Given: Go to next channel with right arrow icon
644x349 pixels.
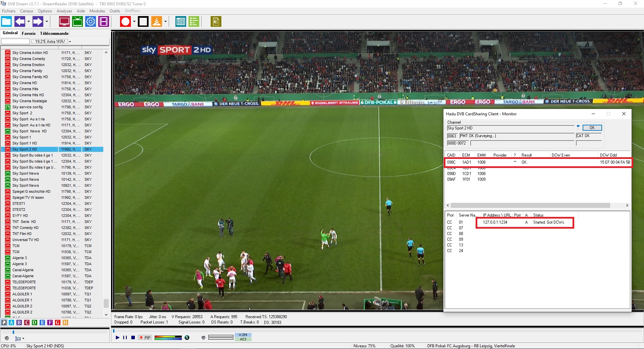Looking at the screenshot, I should (x=38, y=22).
